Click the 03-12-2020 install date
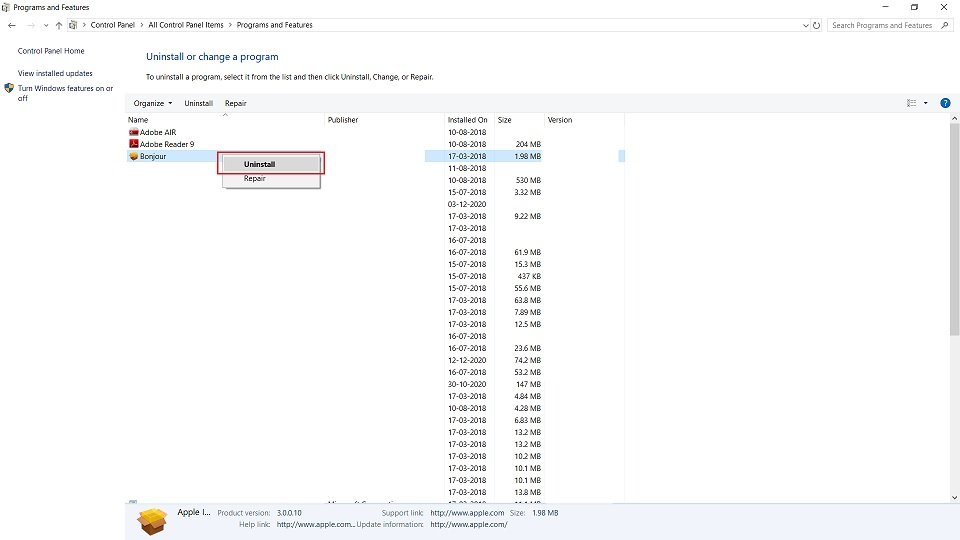 (x=467, y=204)
